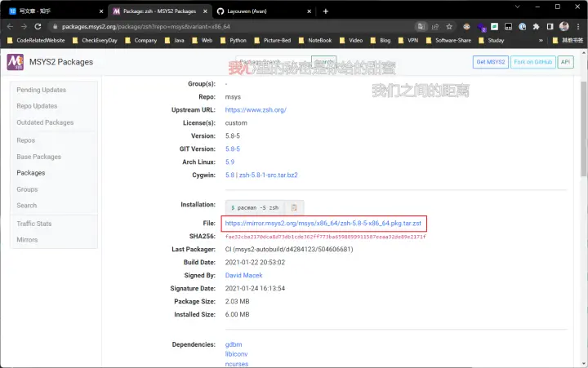Click the zsh-5.8-5-x86_64.pkg.tar.zst file link
588x368 pixels.
323,224
